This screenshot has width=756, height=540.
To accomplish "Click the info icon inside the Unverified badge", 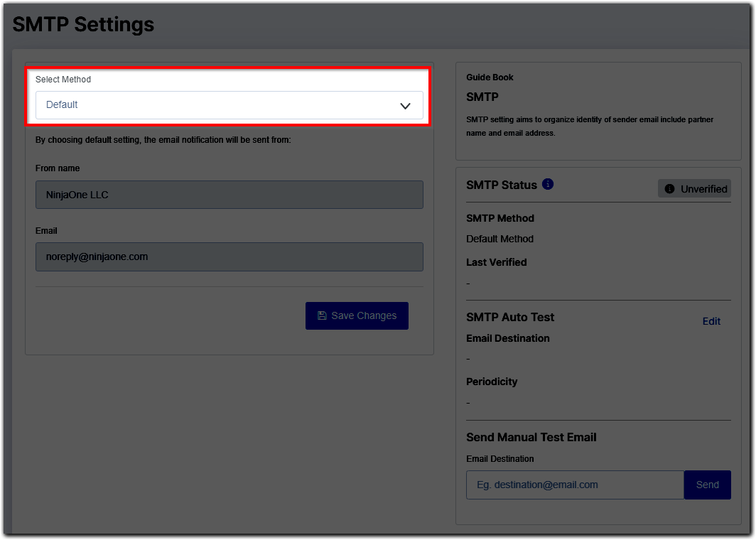I will coord(669,189).
